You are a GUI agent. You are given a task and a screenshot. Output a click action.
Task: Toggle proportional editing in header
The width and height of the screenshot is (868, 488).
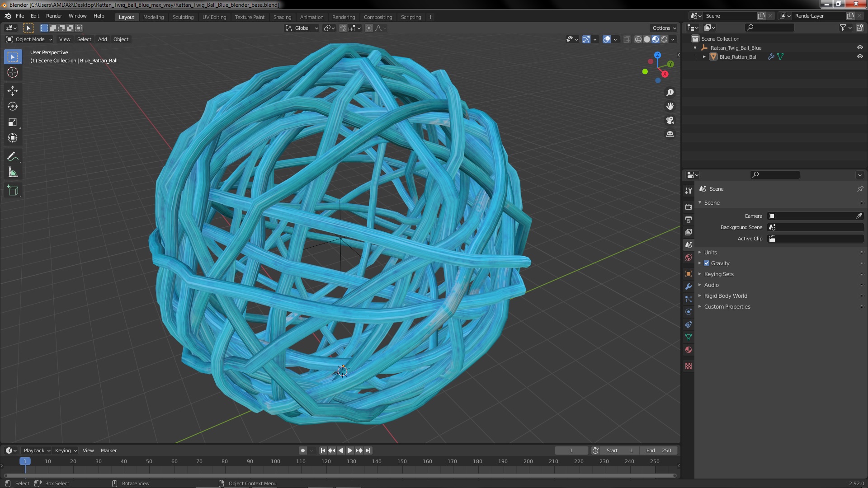pos(369,28)
